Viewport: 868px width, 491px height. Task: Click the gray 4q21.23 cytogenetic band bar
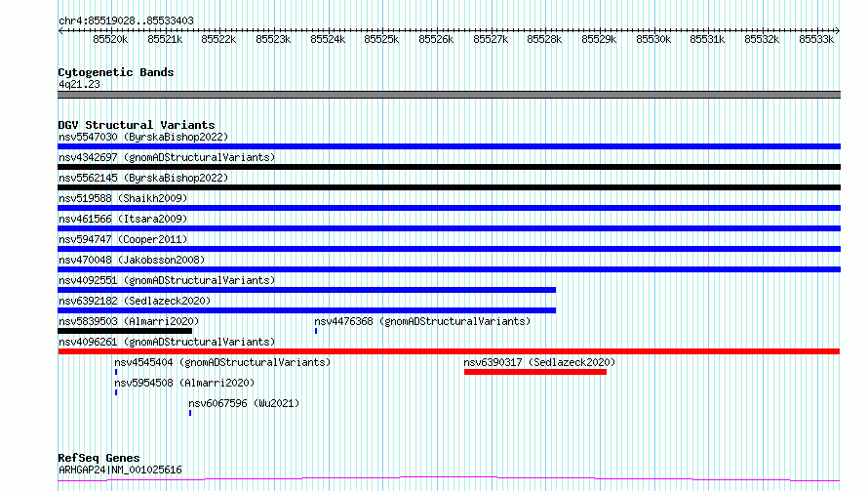pyautogui.click(x=449, y=95)
